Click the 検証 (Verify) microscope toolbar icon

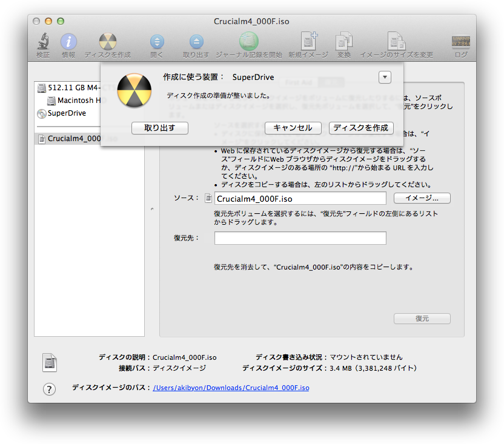click(43, 41)
